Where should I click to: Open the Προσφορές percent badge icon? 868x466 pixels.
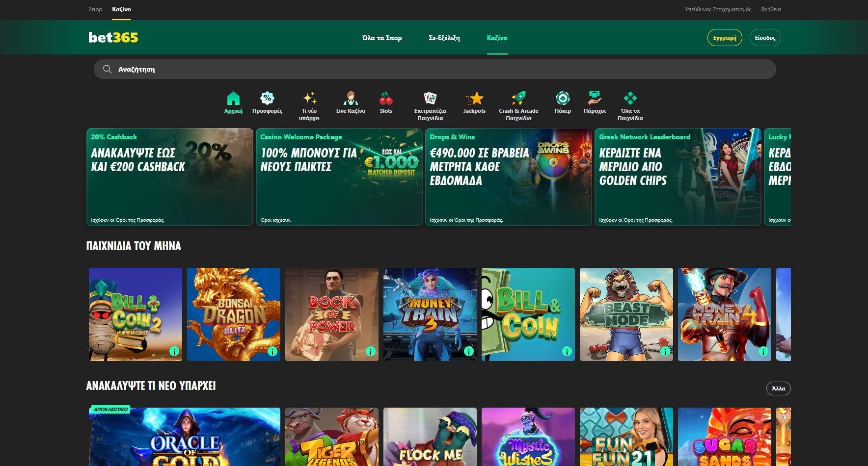point(267,99)
